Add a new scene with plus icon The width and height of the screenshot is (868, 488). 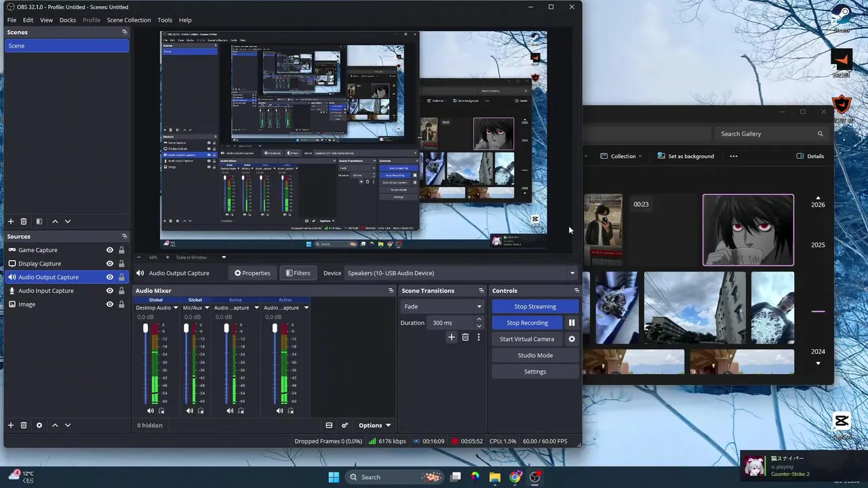click(x=10, y=222)
